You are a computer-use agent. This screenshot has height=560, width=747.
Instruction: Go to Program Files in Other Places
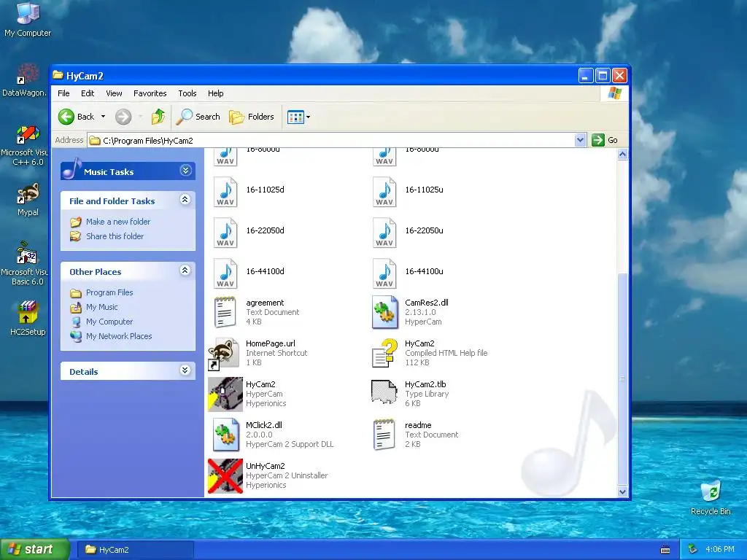point(109,292)
